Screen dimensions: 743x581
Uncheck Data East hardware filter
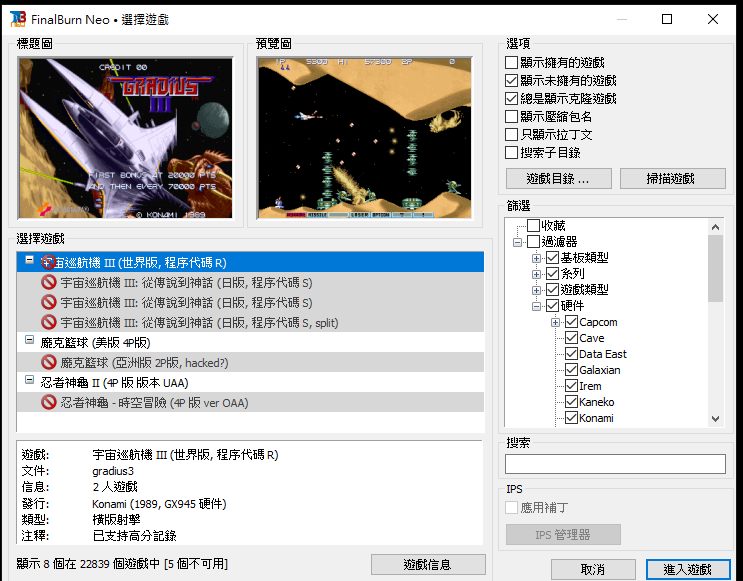pyautogui.click(x=571, y=354)
